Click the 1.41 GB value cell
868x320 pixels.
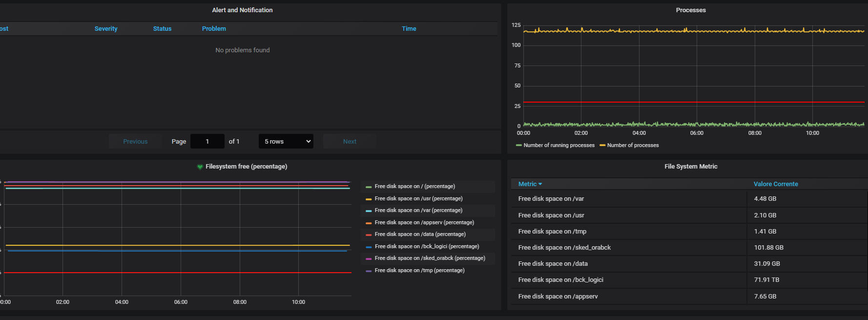807,232
